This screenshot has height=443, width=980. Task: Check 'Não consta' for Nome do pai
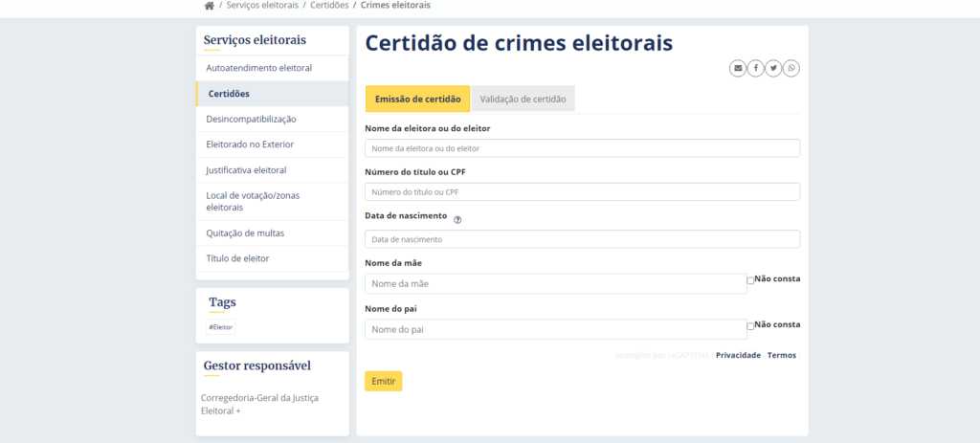[750, 326]
